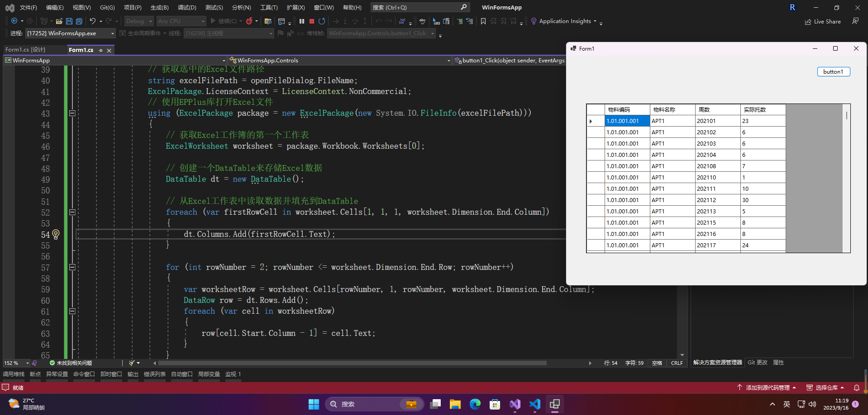868x415 pixels.
Task: Close the Form1.cs editor tab
Action: 109,50
